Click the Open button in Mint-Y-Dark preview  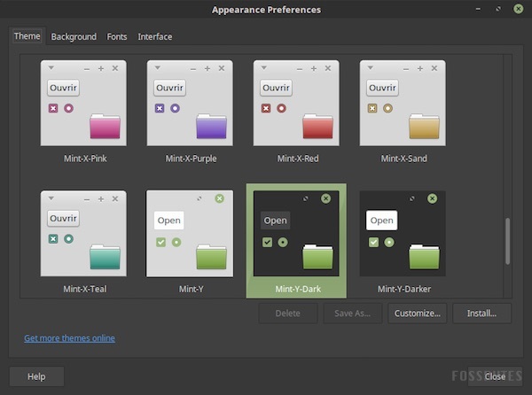point(275,221)
